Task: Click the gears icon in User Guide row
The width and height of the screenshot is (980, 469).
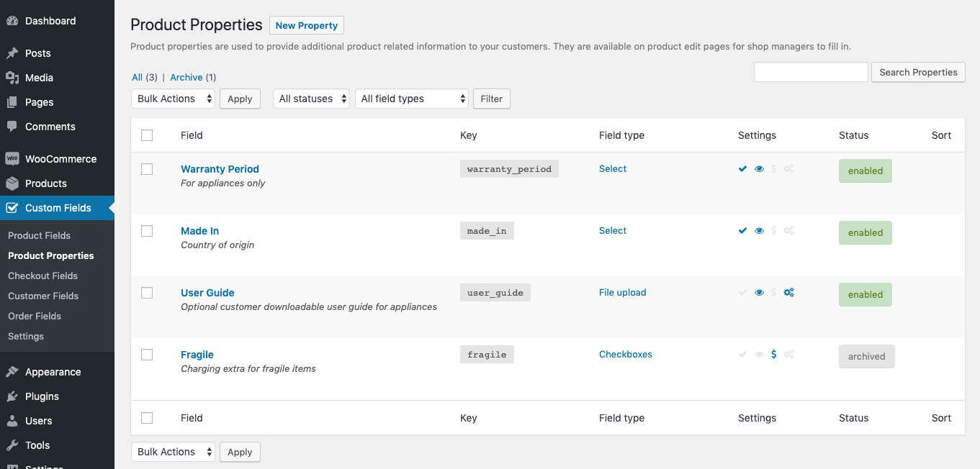Action: [x=789, y=293]
